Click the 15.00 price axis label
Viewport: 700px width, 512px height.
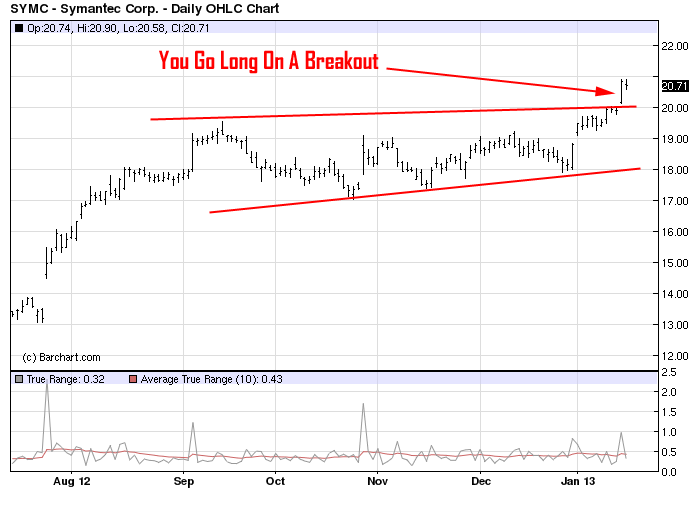pos(675,263)
